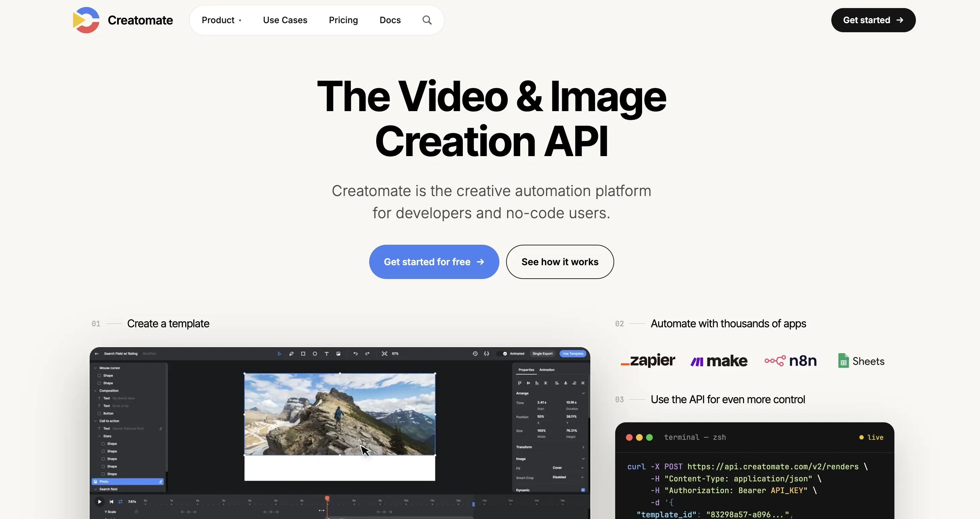
Task: Click the align top icon in Properties
Action: tap(520, 383)
